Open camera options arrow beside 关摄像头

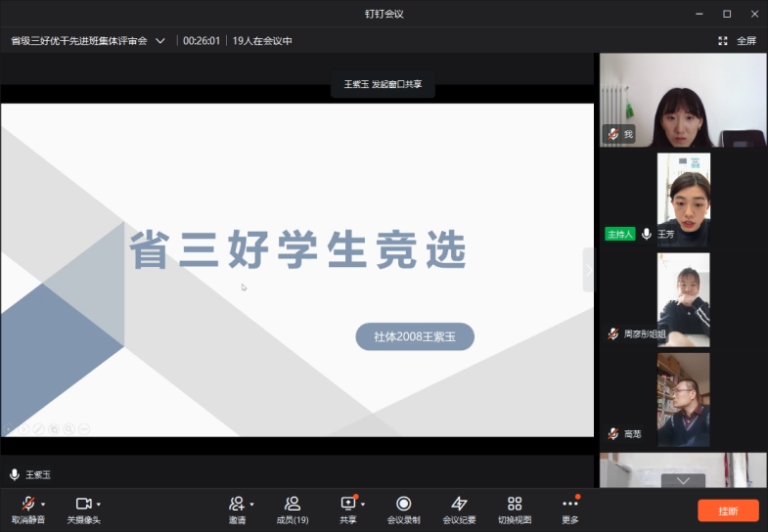tap(98, 505)
